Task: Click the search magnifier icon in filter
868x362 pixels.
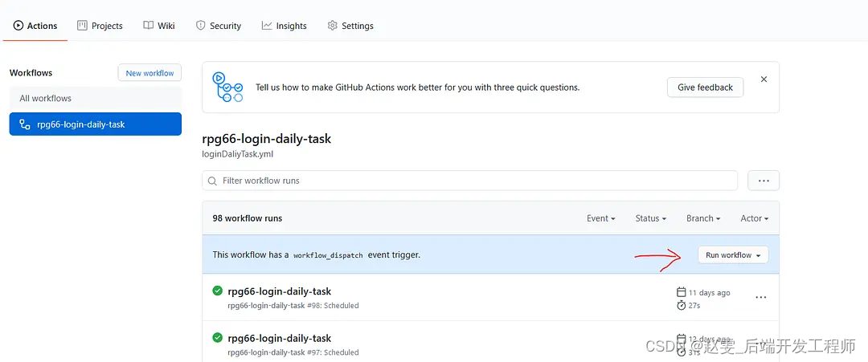Action: pos(212,181)
